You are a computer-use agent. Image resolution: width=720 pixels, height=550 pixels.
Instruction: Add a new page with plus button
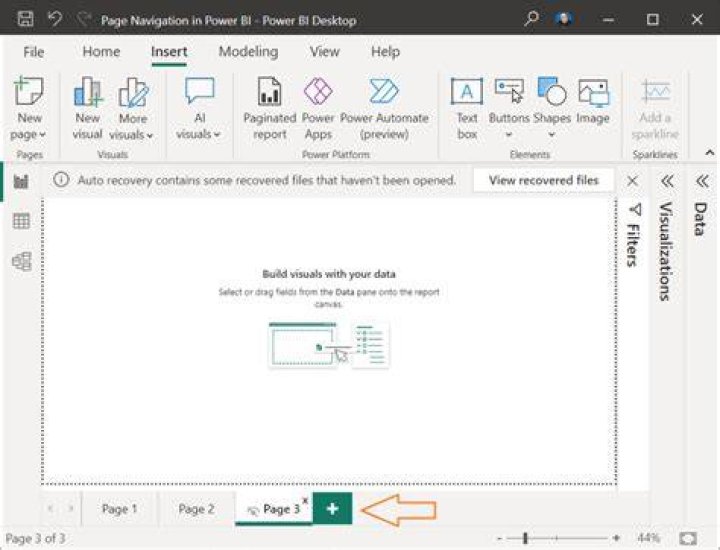pos(332,508)
